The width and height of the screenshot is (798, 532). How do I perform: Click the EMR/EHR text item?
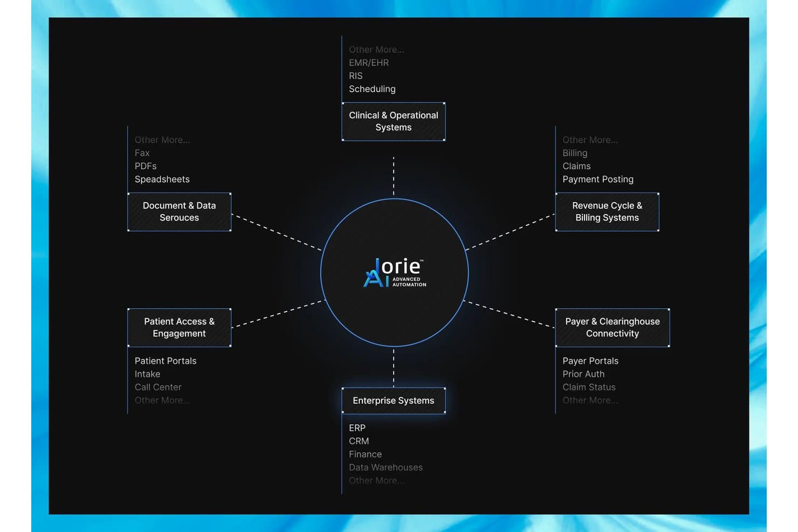[369, 63]
